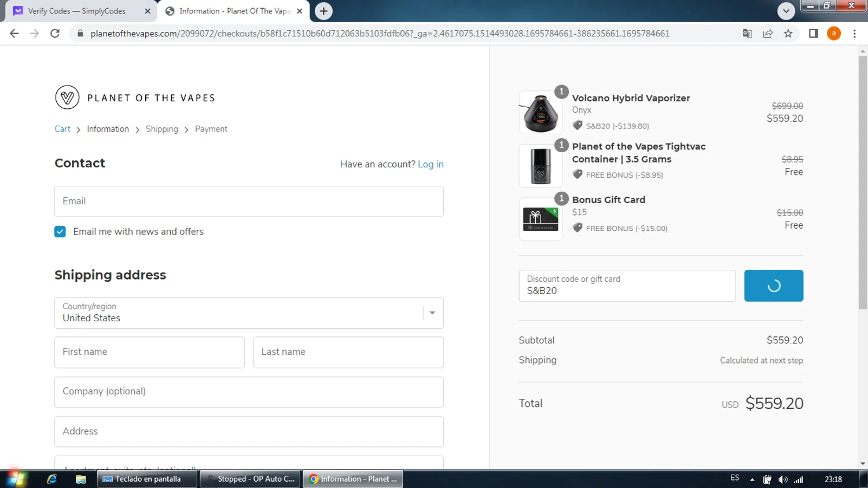Click the Log in link
This screenshot has width=868, height=488.
(431, 164)
